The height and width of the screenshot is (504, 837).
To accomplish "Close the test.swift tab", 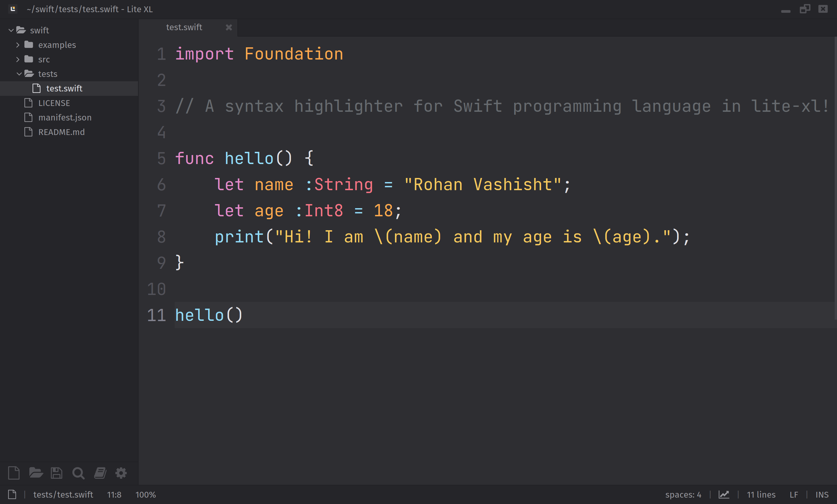I will click(x=229, y=28).
